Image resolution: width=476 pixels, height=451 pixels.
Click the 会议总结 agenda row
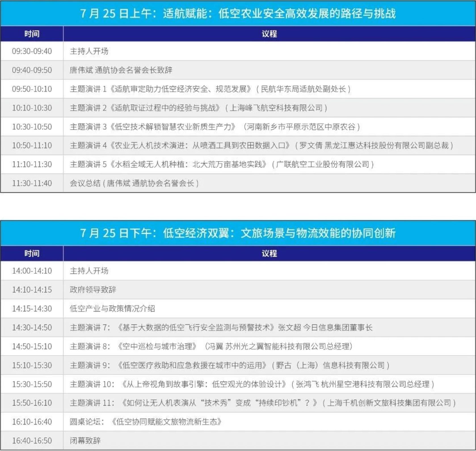pos(134,183)
